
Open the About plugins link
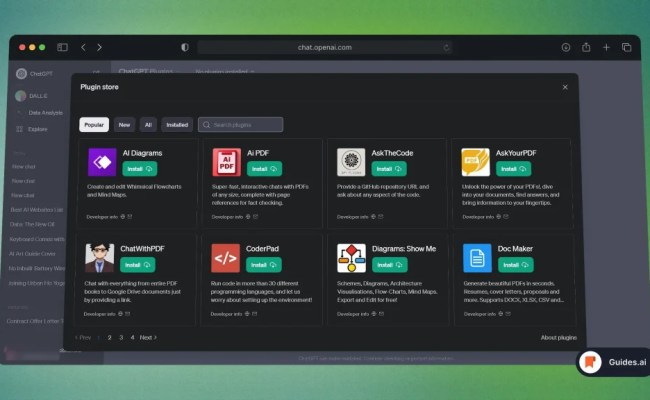[558, 337]
